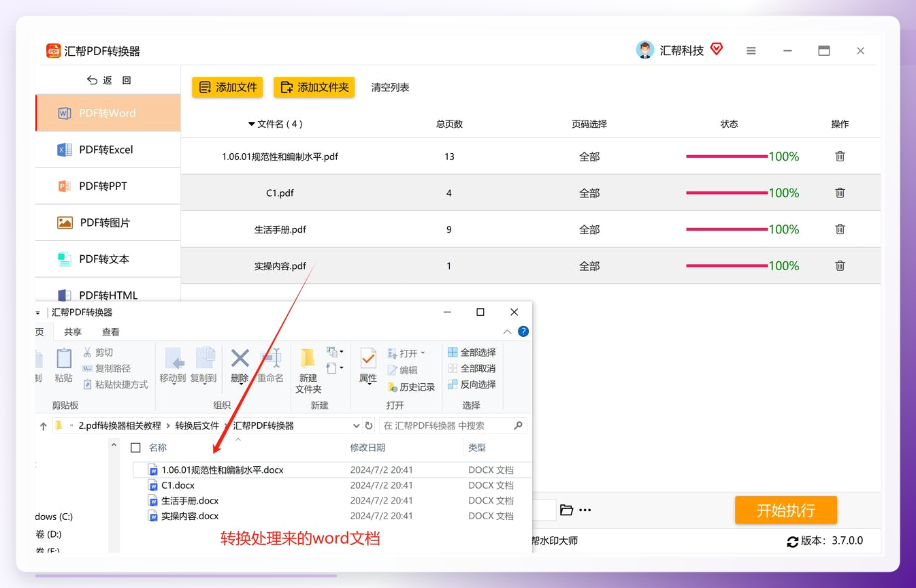Choose PDF转文本 in sidebar
The width and height of the screenshot is (916, 588).
(x=108, y=259)
